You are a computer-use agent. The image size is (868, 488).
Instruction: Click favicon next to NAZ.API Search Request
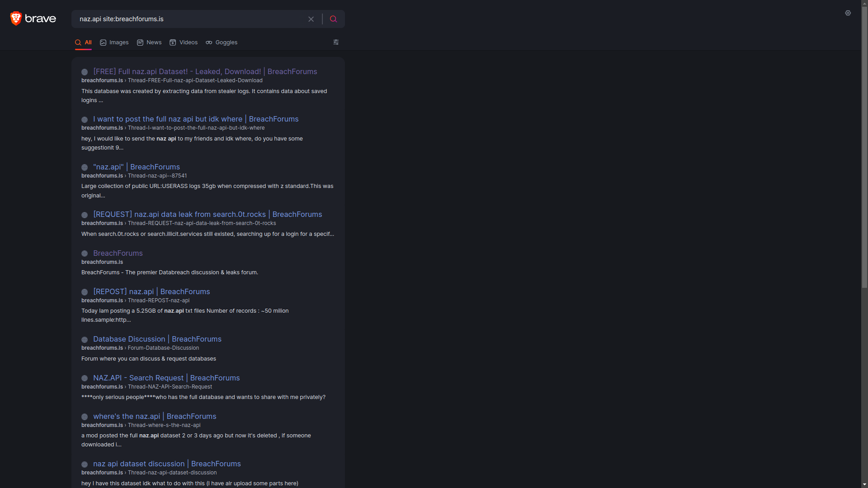[x=85, y=378]
